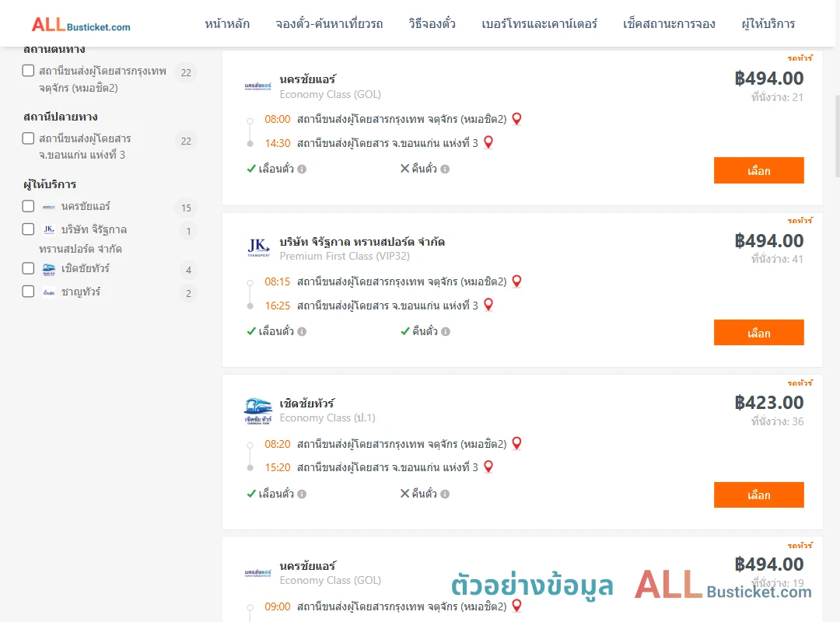Tick the destination ขอนแก่น แห่งที่ 3 checkbox
This screenshot has height=622, width=840.
pyautogui.click(x=29, y=138)
